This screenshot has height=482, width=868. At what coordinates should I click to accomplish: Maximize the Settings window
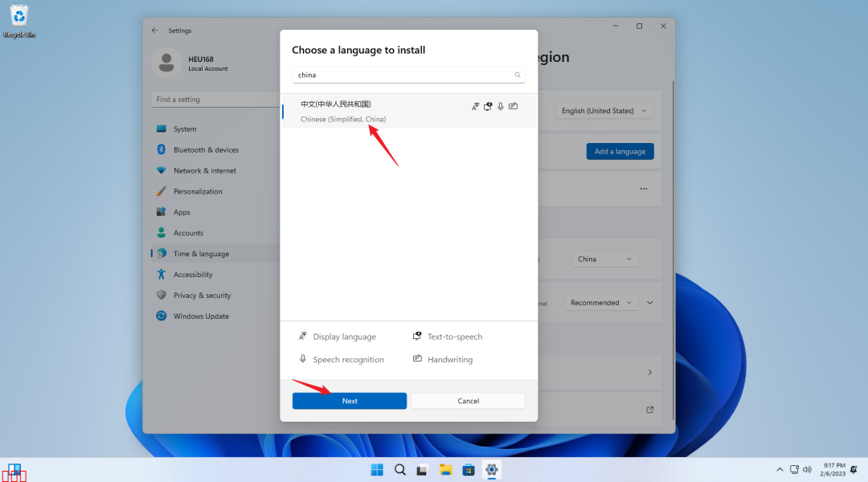(x=640, y=26)
